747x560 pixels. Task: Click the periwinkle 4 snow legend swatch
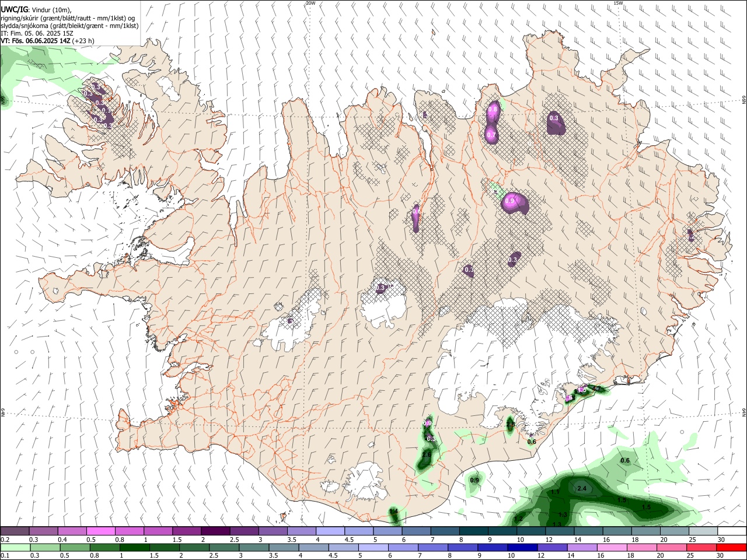(331, 531)
